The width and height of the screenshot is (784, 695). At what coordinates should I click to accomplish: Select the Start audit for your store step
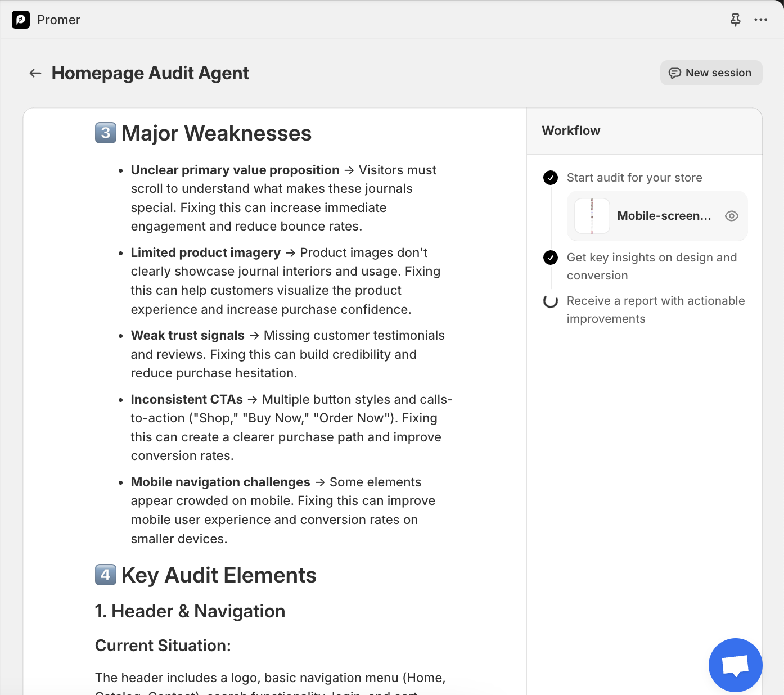[634, 178]
